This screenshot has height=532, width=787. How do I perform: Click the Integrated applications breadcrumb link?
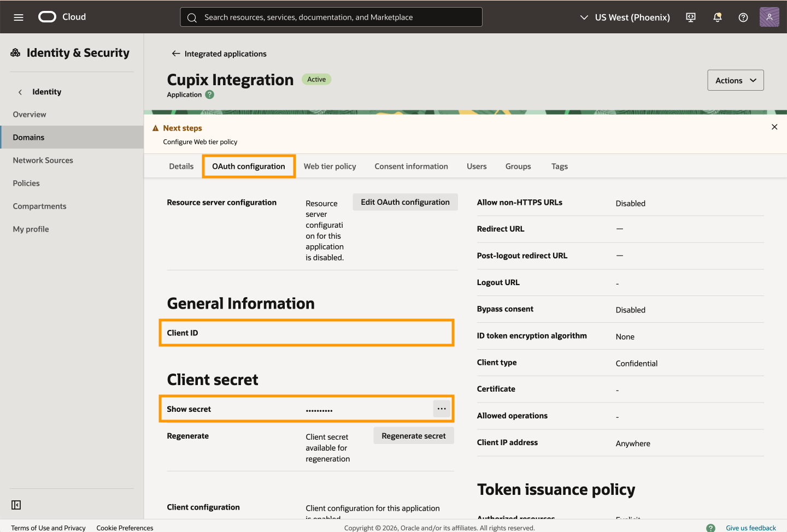coord(226,54)
